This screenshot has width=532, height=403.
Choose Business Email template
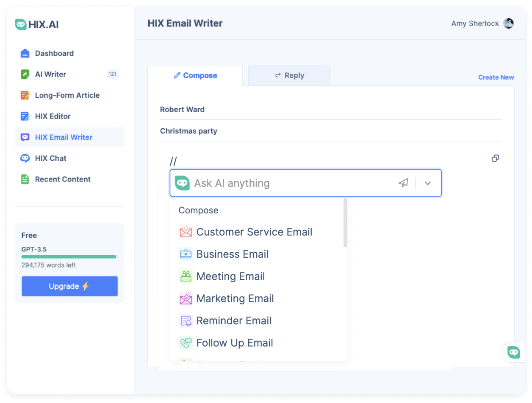coord(258,254)
